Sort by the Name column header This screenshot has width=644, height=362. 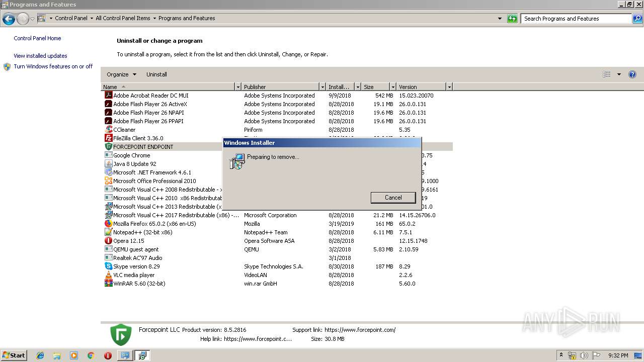point(169,87)
